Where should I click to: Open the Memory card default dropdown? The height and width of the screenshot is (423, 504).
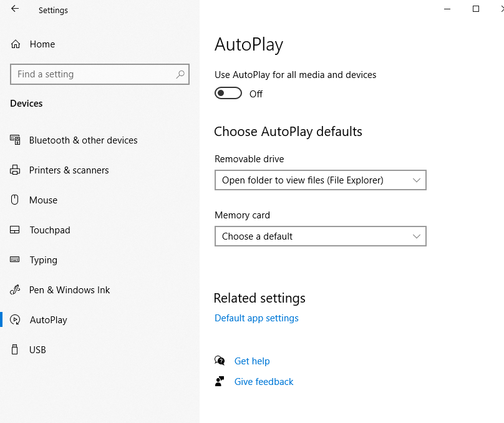tap(321, 236)
